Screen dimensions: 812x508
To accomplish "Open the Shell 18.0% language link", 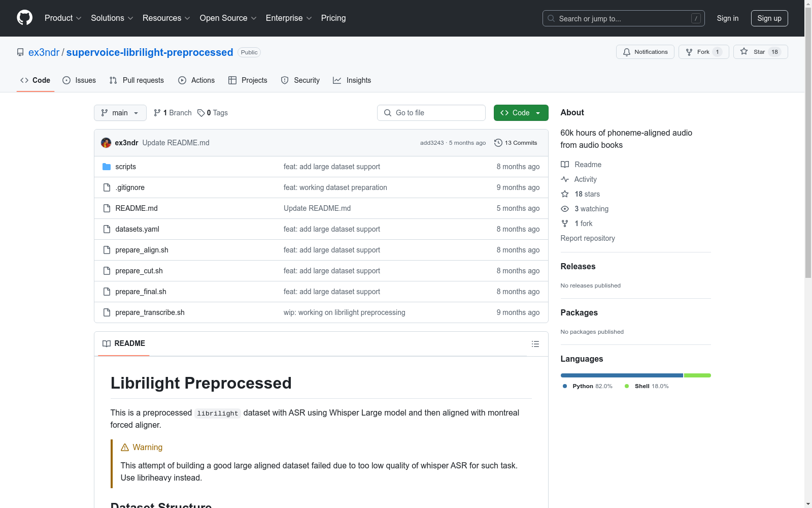I will point(647,386).
